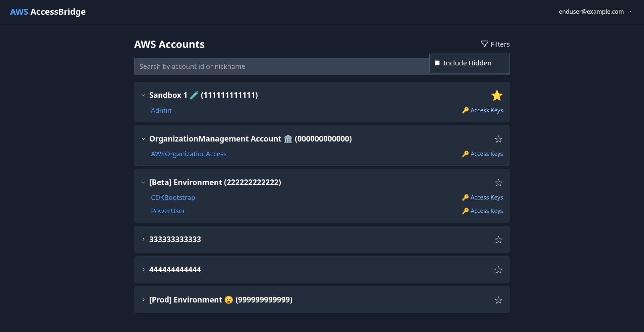Open the enduser@example.com user dropdown
644x332 pixels.
click(x=595, y=12)
